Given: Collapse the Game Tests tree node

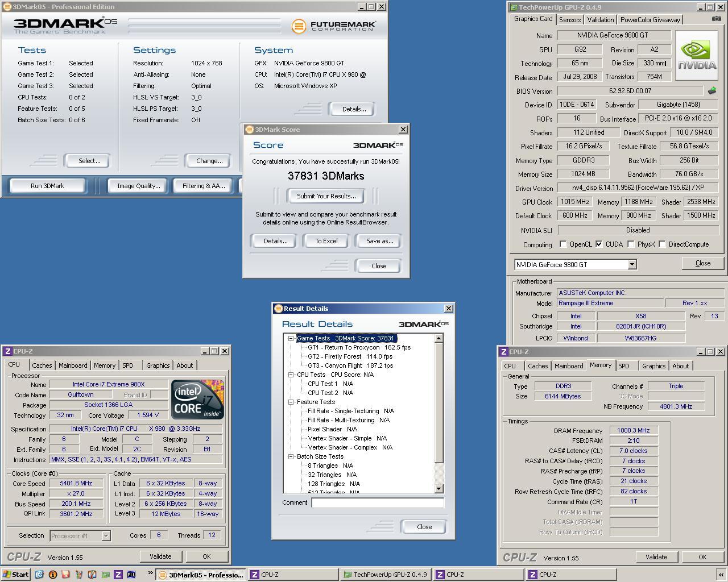Looking at the screenshot, I should point(291,338).
